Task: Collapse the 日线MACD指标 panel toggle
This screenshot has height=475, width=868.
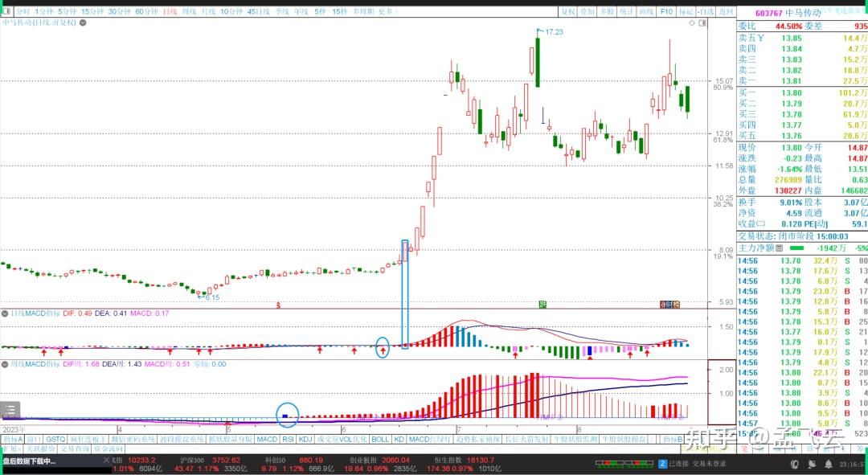Action: (5, 313)
